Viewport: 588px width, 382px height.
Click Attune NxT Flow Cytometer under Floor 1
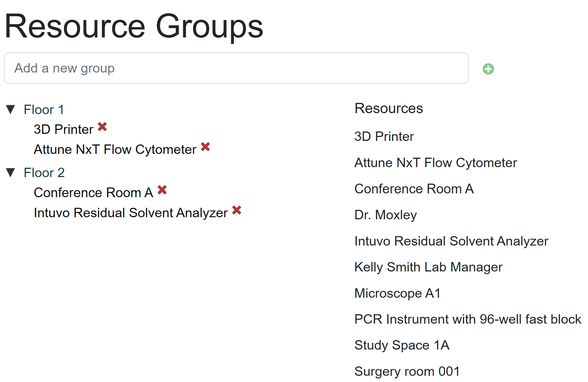pos(115,149)
